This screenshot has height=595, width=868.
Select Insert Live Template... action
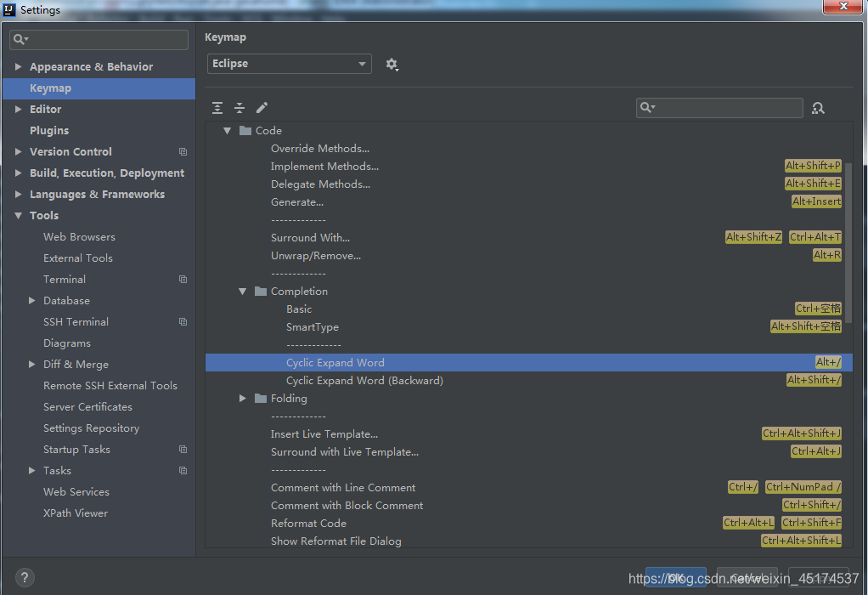[324, 434]
